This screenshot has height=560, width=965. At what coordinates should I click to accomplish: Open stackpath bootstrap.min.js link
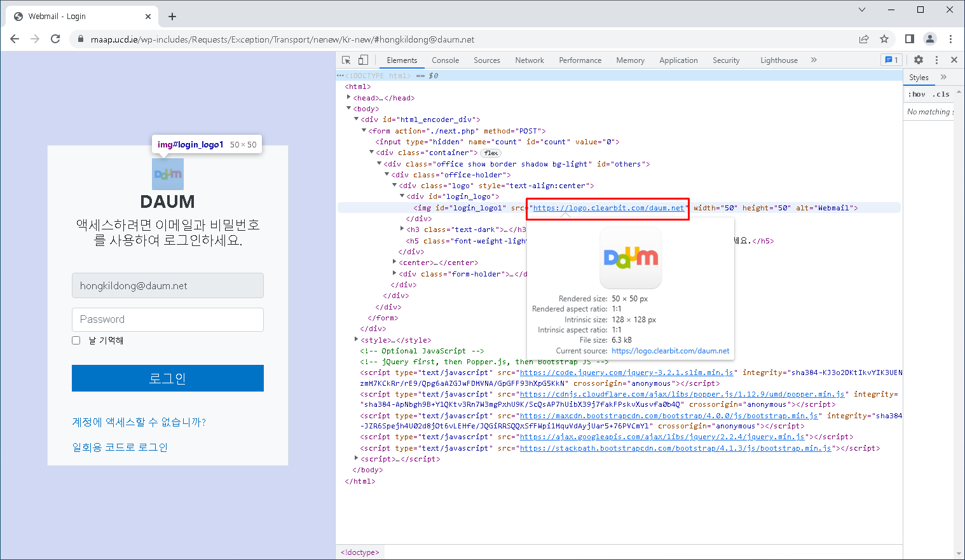(676, 448)
